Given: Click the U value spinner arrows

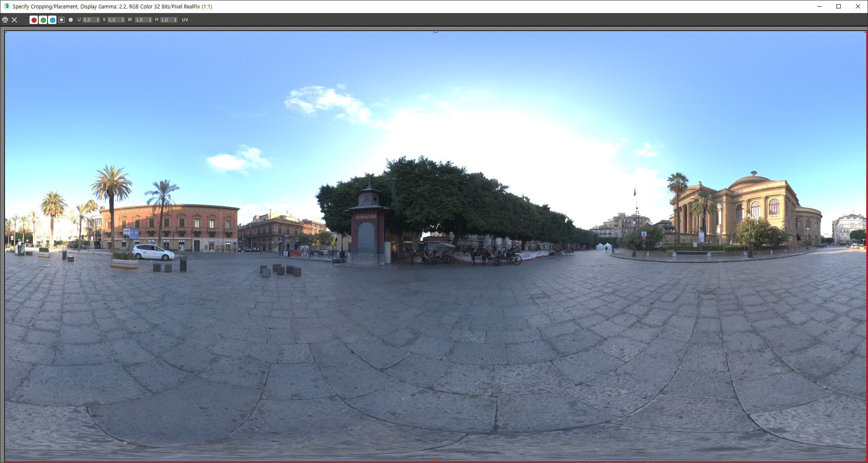Looking at the screenshot, I should point(98,20).
